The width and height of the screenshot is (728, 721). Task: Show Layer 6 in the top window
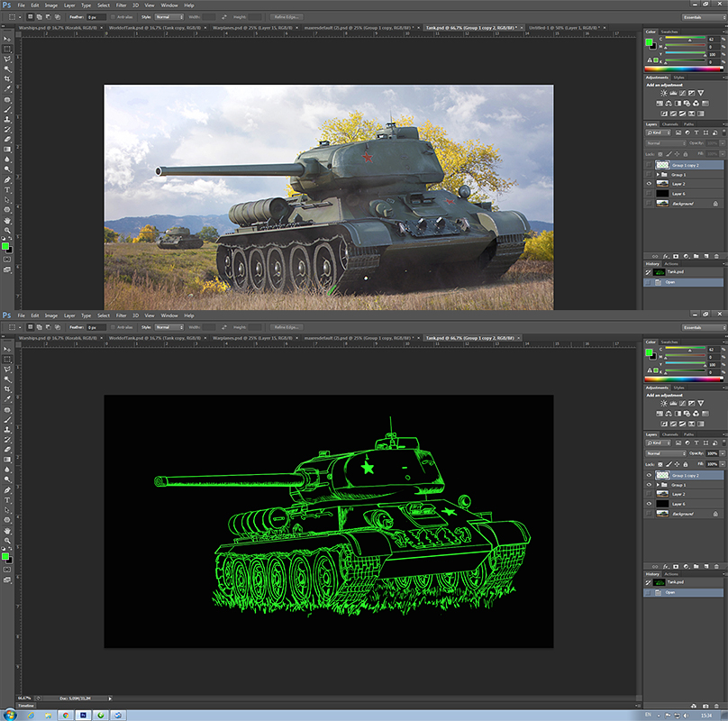point(649,193)
